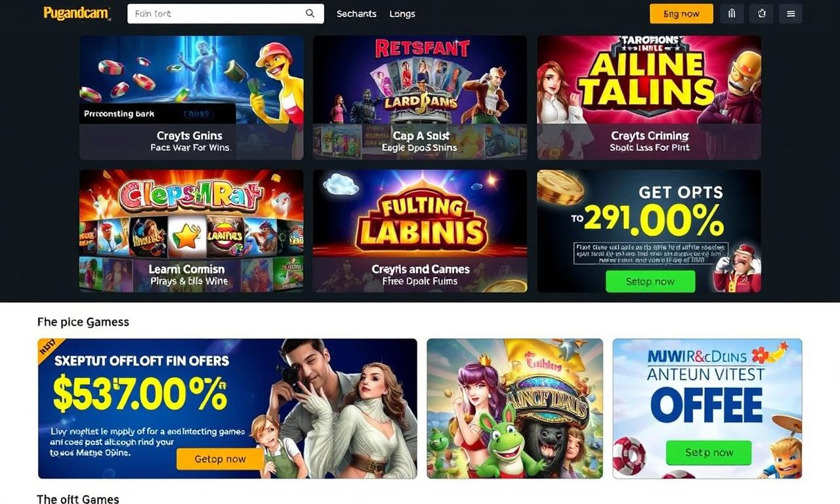The image size is (840, 504).
Task: Open the Cap A Saist card
Action: (420, 98)
